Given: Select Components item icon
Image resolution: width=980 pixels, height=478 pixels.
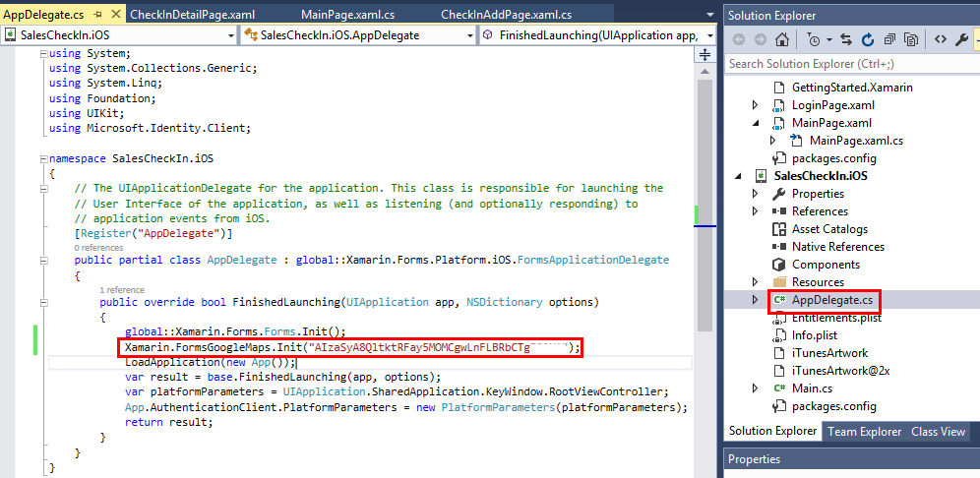Looking at the screenshot, I should pyautogui.click(x=778, y=265).
